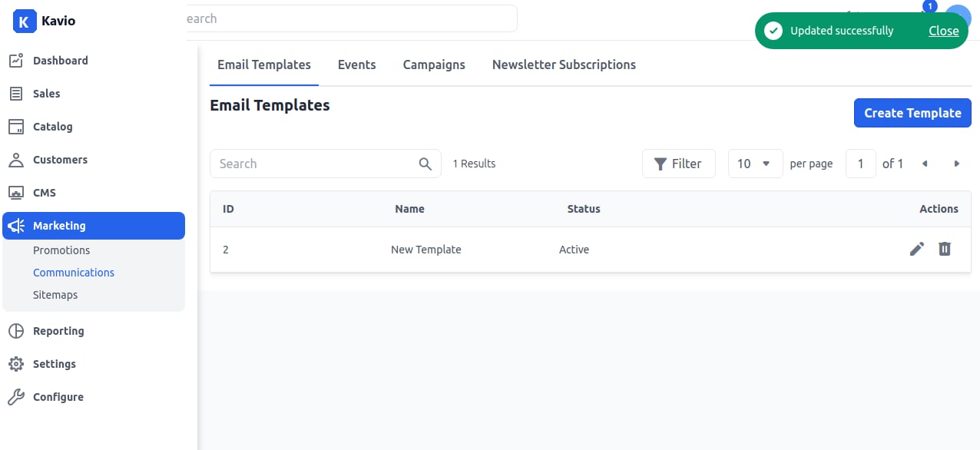Open Sitemaps under Marketing
Screen dimensions: 980x450
(55, 295)
